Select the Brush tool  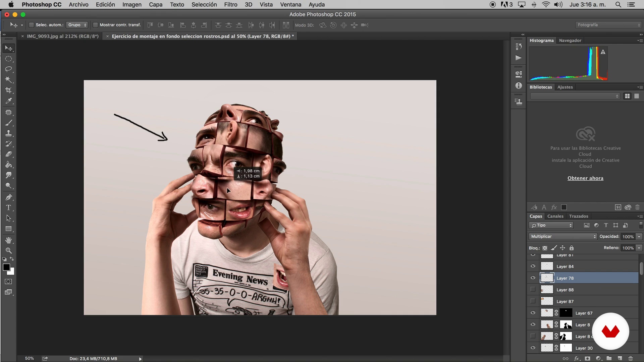tap(9, 123)
